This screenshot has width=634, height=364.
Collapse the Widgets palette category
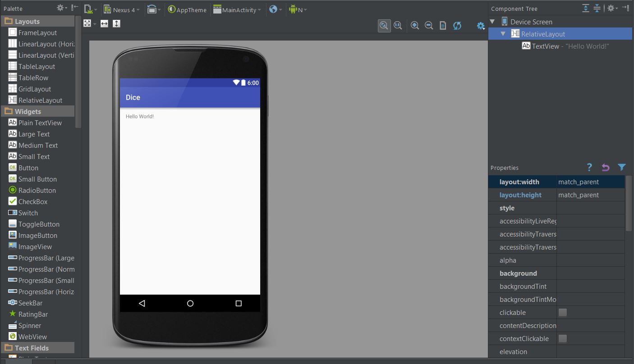click(38, 111)
